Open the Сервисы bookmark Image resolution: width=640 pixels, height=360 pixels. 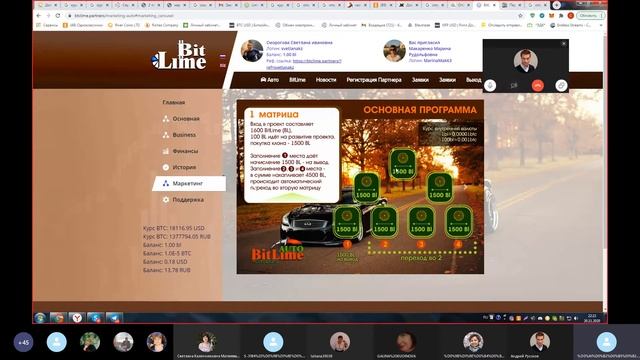(47, 25)
